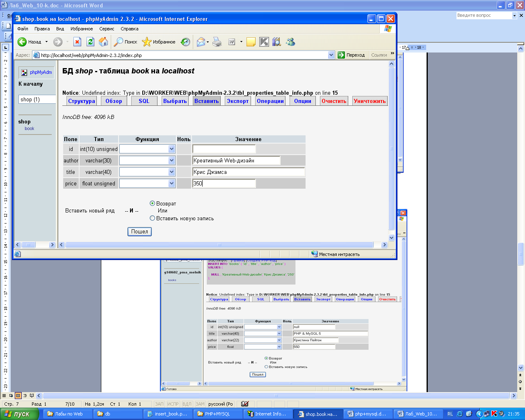The image size is (525, 420).
Task: Click the Mail envelope icon
Action: tap(201, 42)
